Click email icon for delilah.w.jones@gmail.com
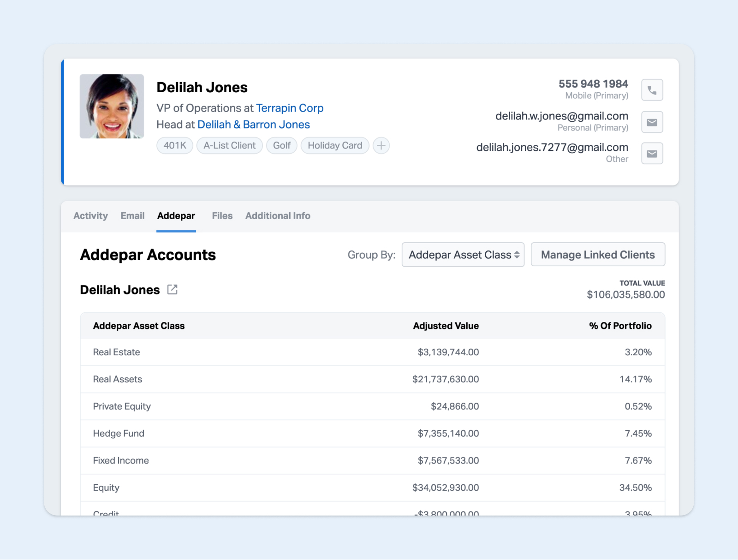 pyautogui.click(x=652, y=122)
